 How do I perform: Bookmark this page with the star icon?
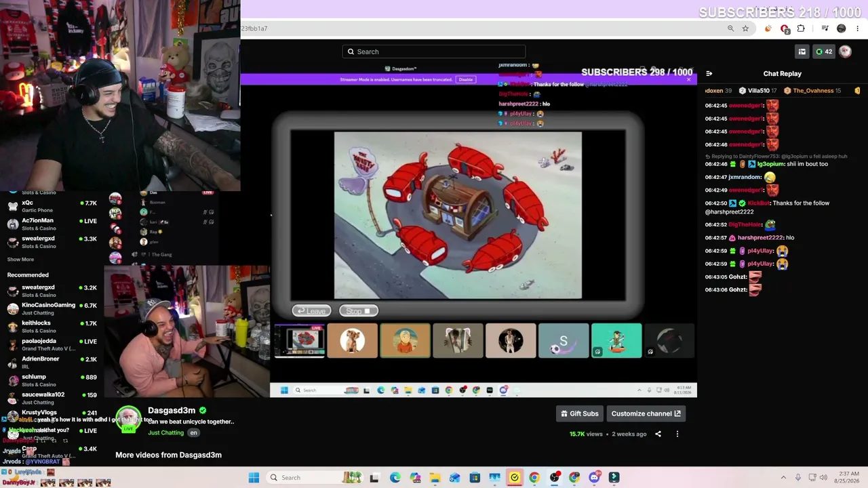pos(745,28)
